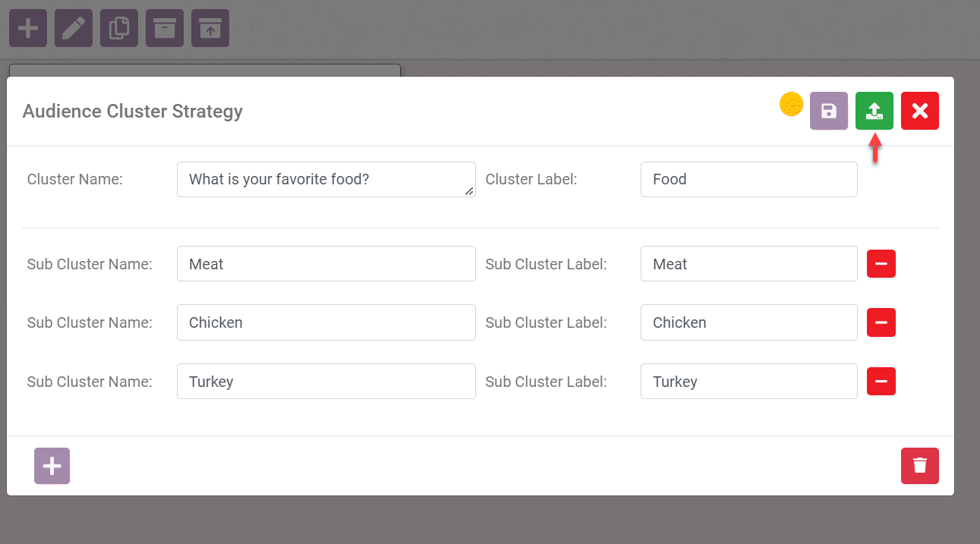Delete cluster using red trash icon
Screen dimensions: 980x544
tap(919, 465)
